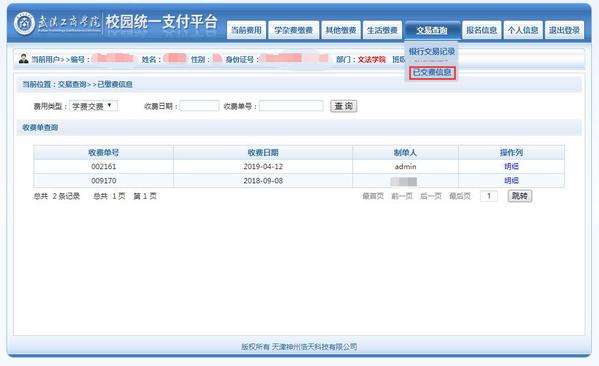599x366 pixels.
Task: Open the 当前费用 tab
Action: coord(246,30)
